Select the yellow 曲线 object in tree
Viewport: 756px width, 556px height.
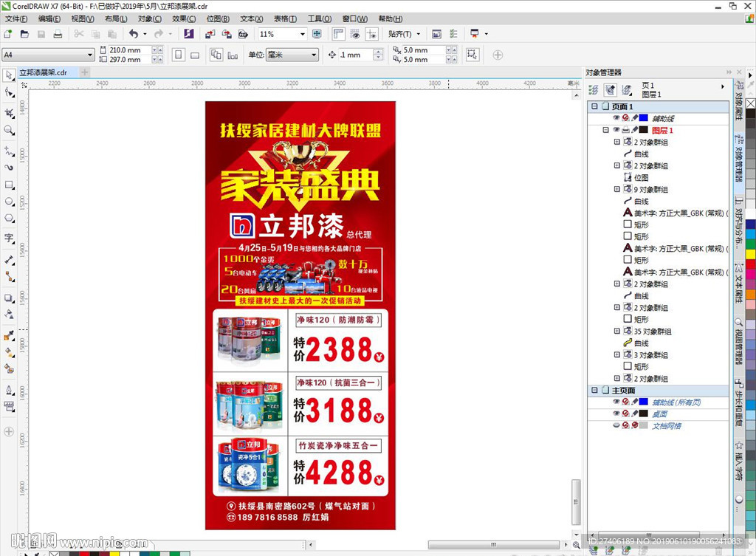(641, 343)
